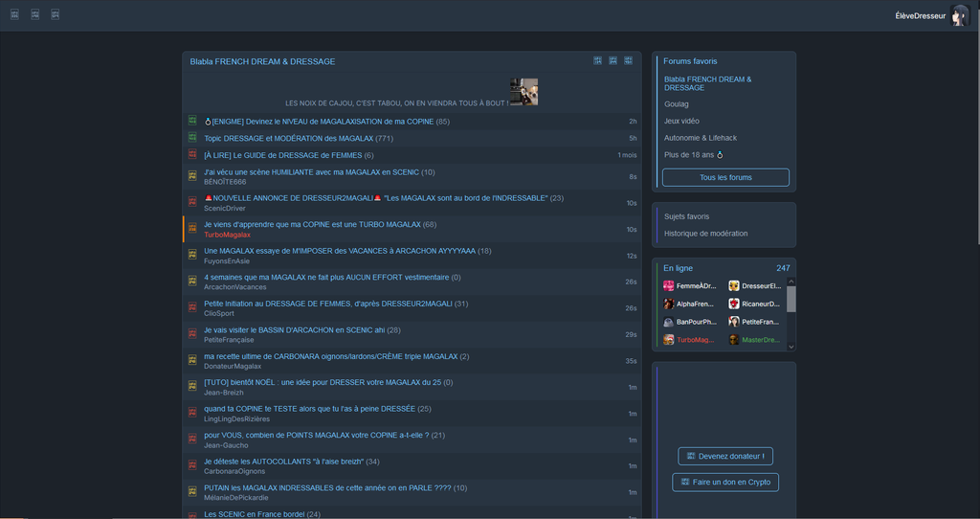Click the first of three forum-header action icons
Viewport: 980px width, 519px height.
(597, 60)
